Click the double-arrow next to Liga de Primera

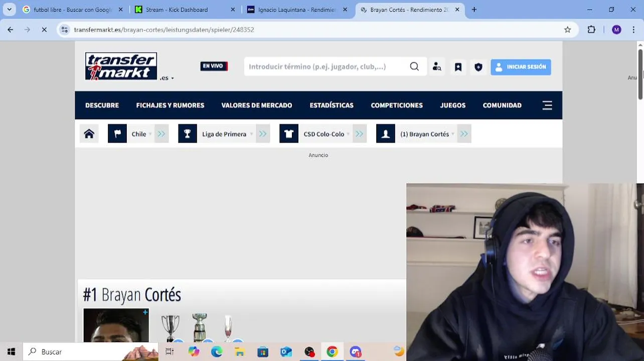pyautogui.click(x=263, y=134)
